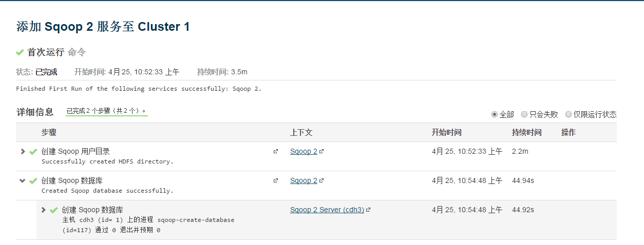
Task: Click the 开始时间 column header
Action: pos(446,132)
